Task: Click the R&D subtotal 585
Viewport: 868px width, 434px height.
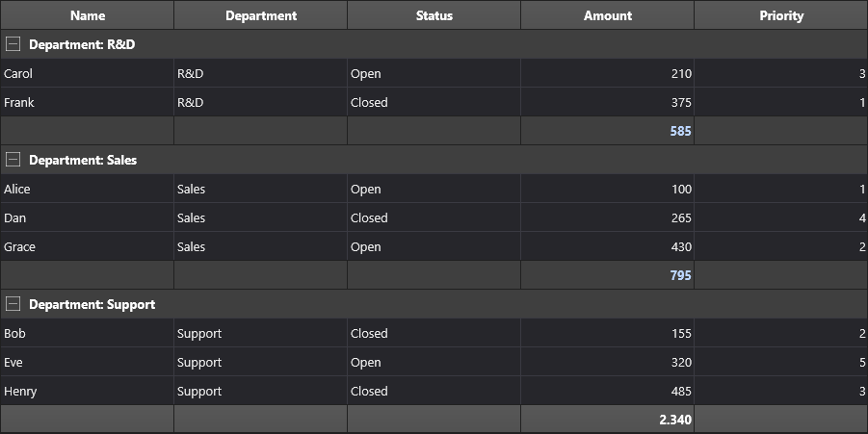Action: point(607,131)
